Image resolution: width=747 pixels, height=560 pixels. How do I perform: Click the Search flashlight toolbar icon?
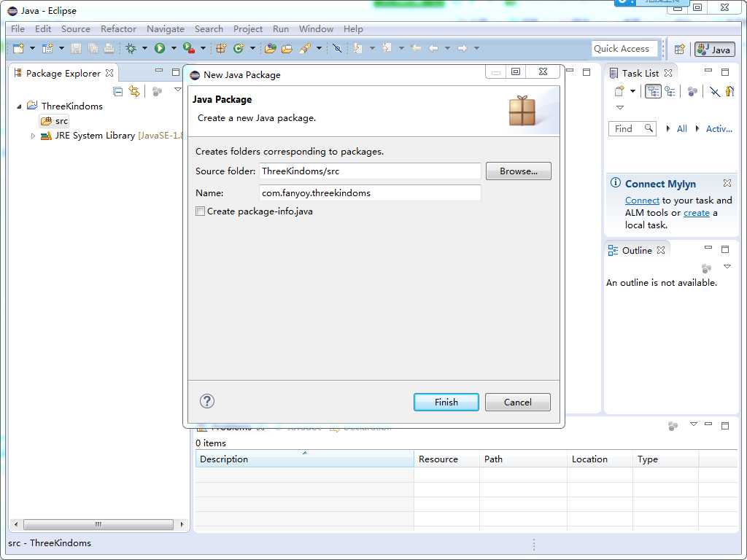(305, 48)
